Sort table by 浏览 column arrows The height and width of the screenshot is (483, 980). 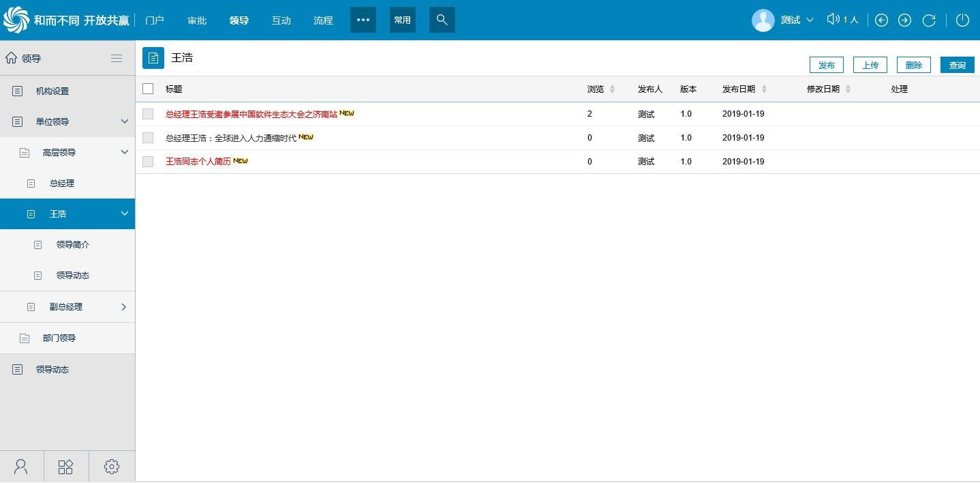(612, 89)
